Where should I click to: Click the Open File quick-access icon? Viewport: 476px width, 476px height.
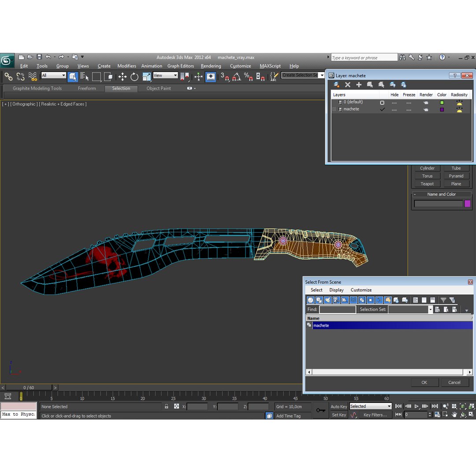pos(30,57)
